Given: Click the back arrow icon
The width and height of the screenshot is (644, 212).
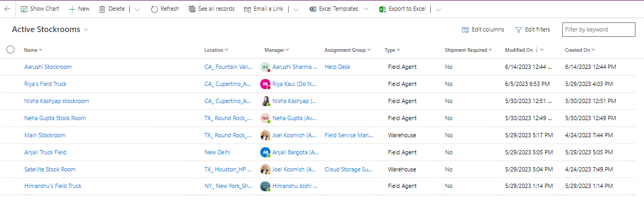Looking at the screenshot, I should point(7,9).
